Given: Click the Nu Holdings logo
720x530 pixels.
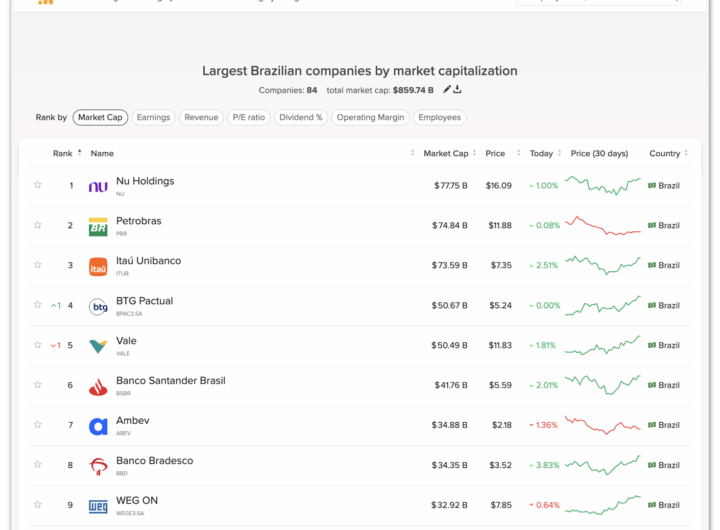Looking at the screenshot, I should tap(98, 186).
